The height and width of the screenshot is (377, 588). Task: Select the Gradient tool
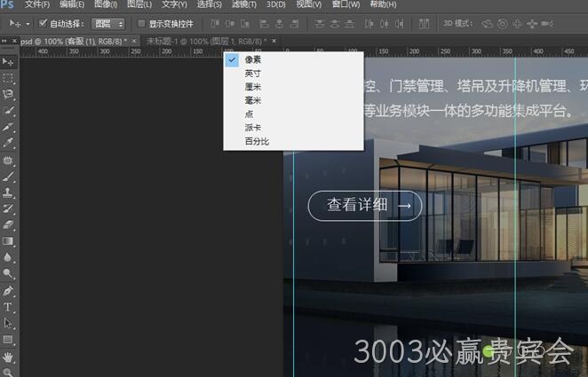point(8,240)
